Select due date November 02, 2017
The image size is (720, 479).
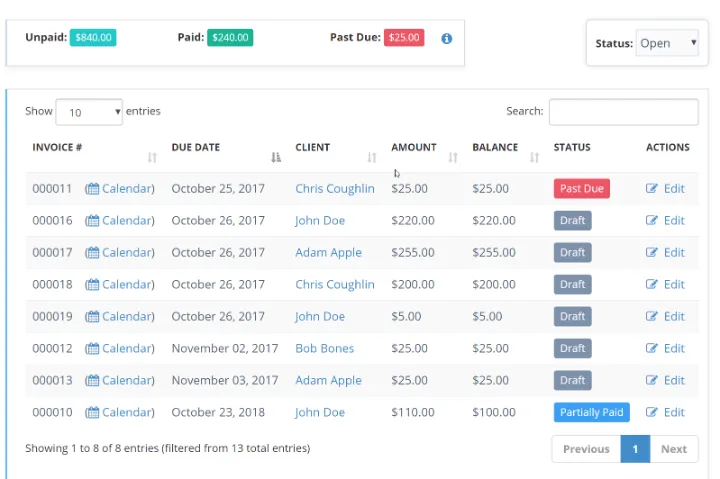coord(225,349)
